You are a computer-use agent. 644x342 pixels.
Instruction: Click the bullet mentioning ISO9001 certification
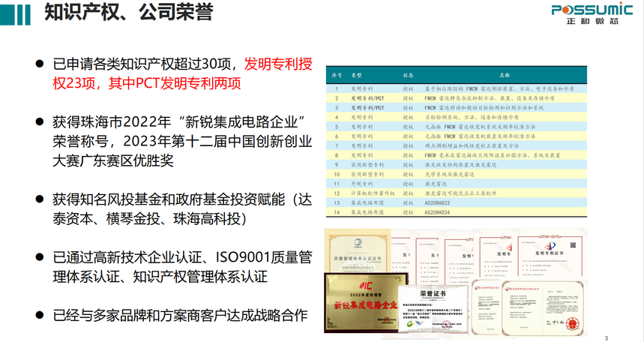pos(181,266)
